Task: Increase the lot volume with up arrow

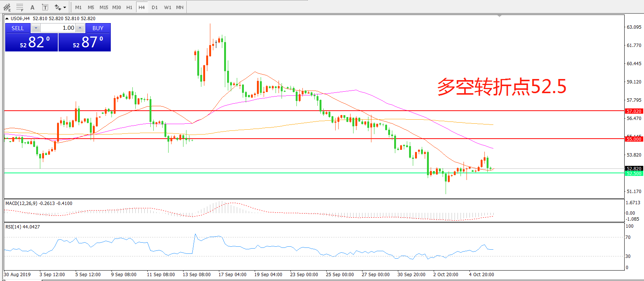Action: coord(80,28)
